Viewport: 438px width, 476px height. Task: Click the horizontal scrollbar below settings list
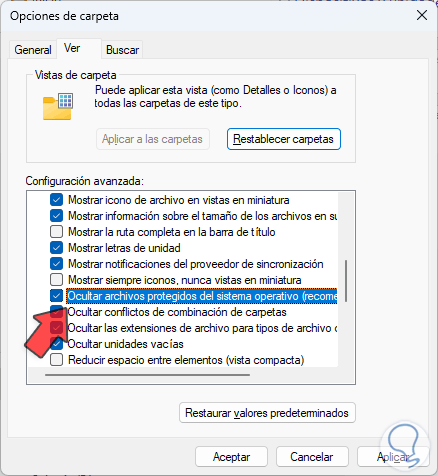tap(147, 375)
